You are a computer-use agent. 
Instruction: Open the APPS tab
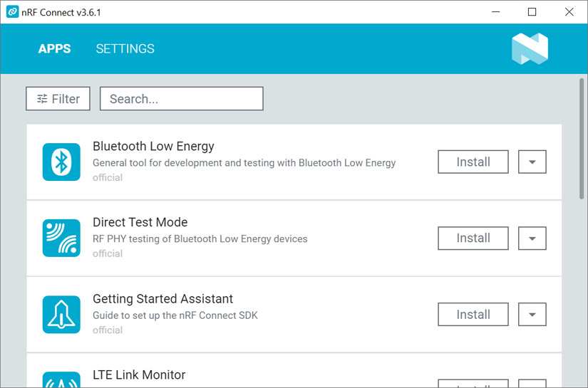(x=54, y=48)
